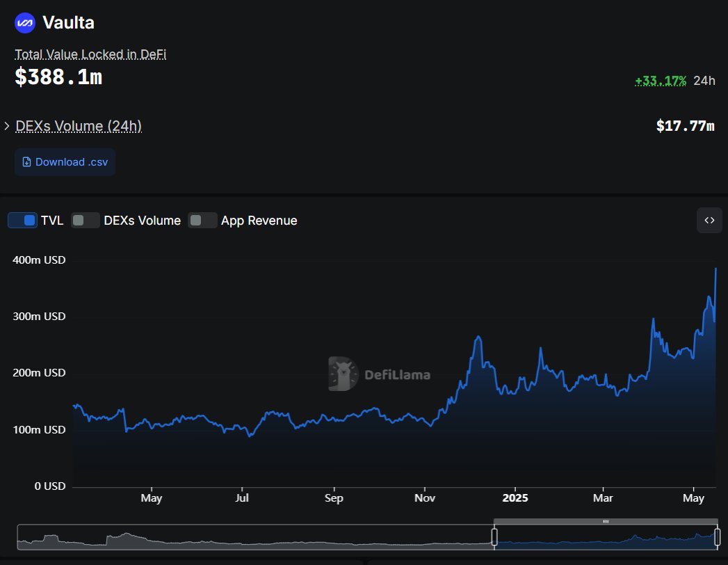Image resolution: width=728 pixels, height=565 pixels.
Task: Click the 200m USD axis label
Action: click(x=39, y=373)
